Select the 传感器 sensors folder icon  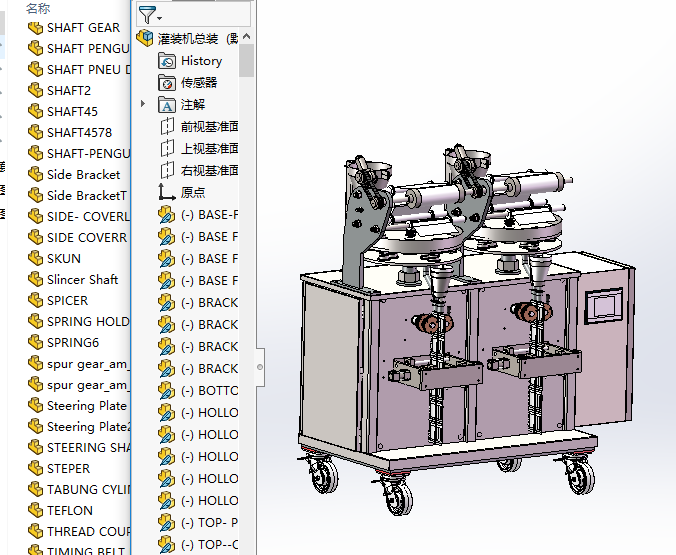tap(167, 83)
